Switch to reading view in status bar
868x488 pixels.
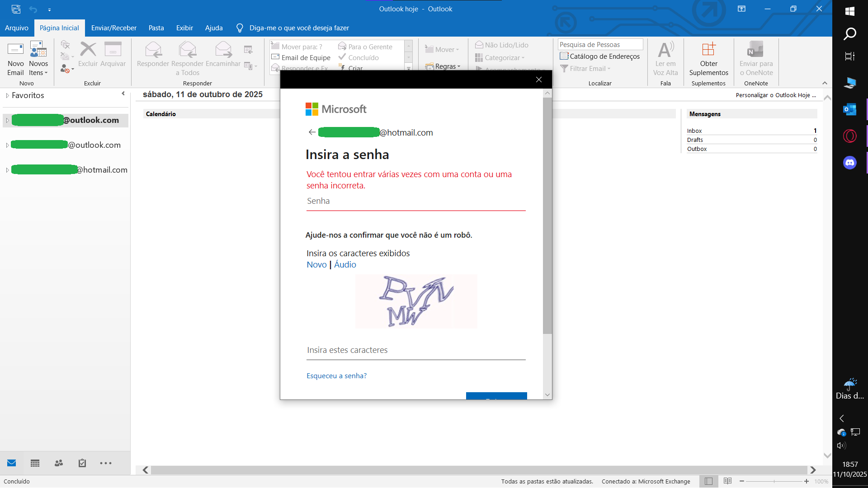pyautogui.click(x=727, y=481)
